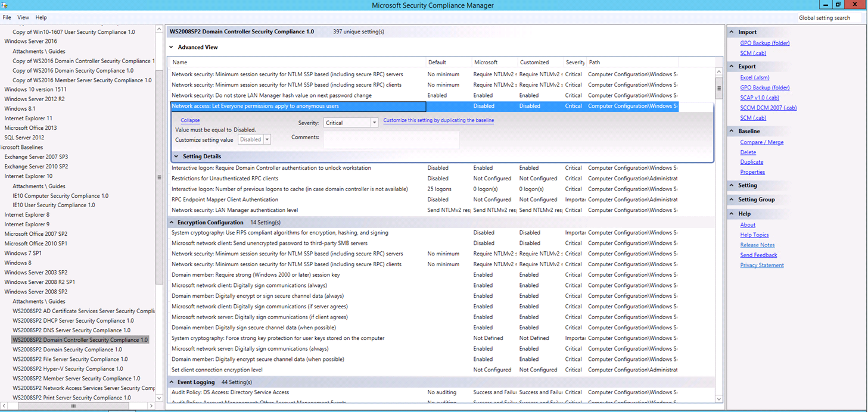Image resolution: width=868 pixels, height=412 pixels.
Task: Sort by the Default column header
Action: pyautogui.click(x=449, y=63)
